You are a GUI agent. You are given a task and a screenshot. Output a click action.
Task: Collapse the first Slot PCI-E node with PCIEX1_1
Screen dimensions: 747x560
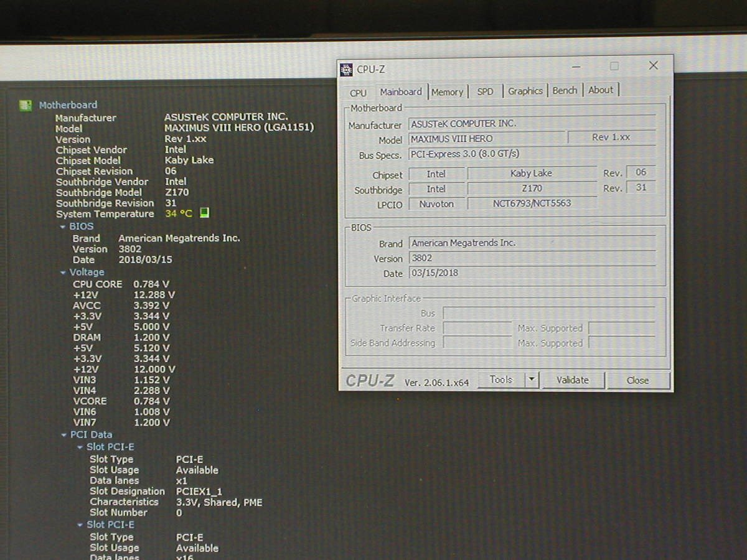tap(80, 447)
